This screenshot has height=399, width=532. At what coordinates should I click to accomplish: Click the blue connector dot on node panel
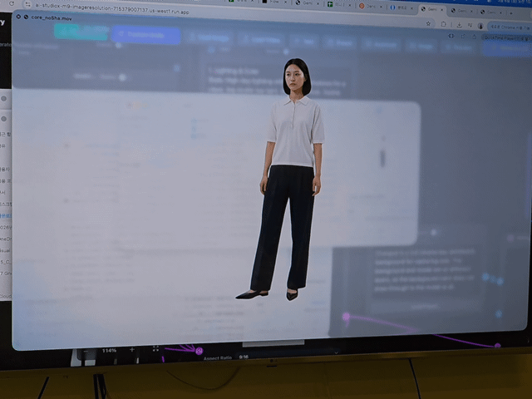click(485, 277)
